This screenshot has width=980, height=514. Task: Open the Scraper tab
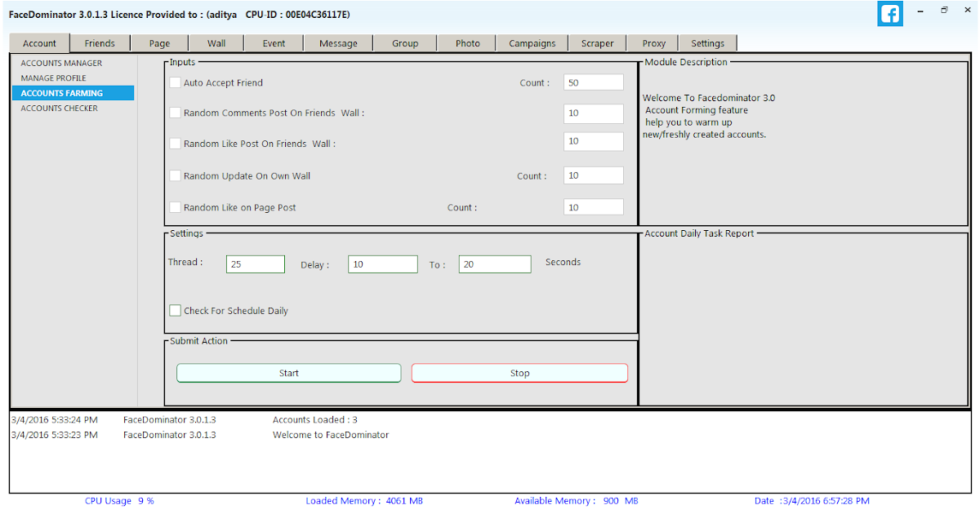click(598, 43)
